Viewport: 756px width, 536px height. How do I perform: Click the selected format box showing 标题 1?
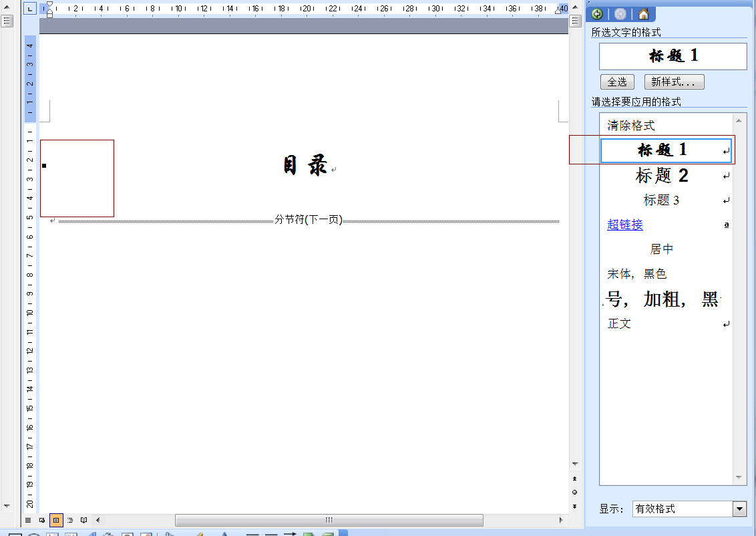pos(673,56)
